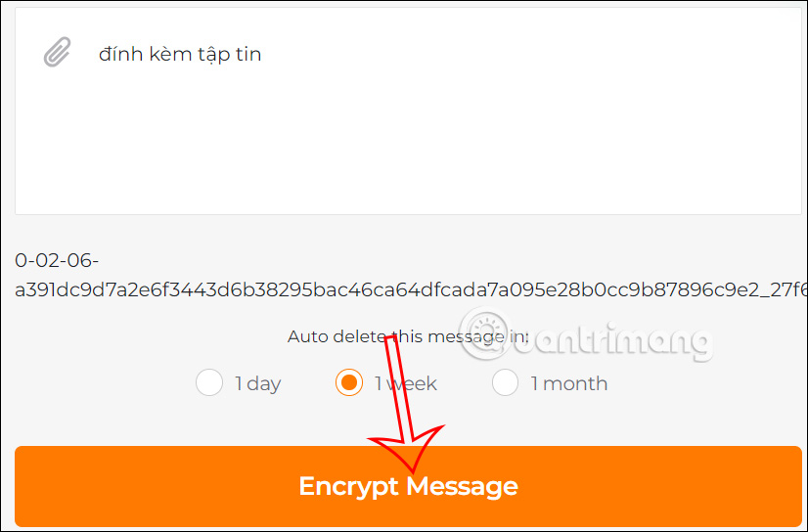Click the '0-02-06-' key prefix line
808x532 pixels.
[57, 260]
